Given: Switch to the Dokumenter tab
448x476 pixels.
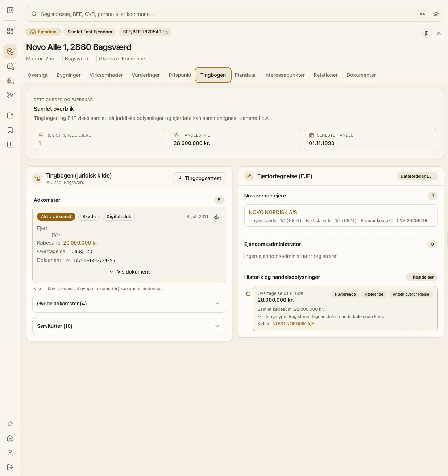Looking at the screenshot, I should [361, 75].
